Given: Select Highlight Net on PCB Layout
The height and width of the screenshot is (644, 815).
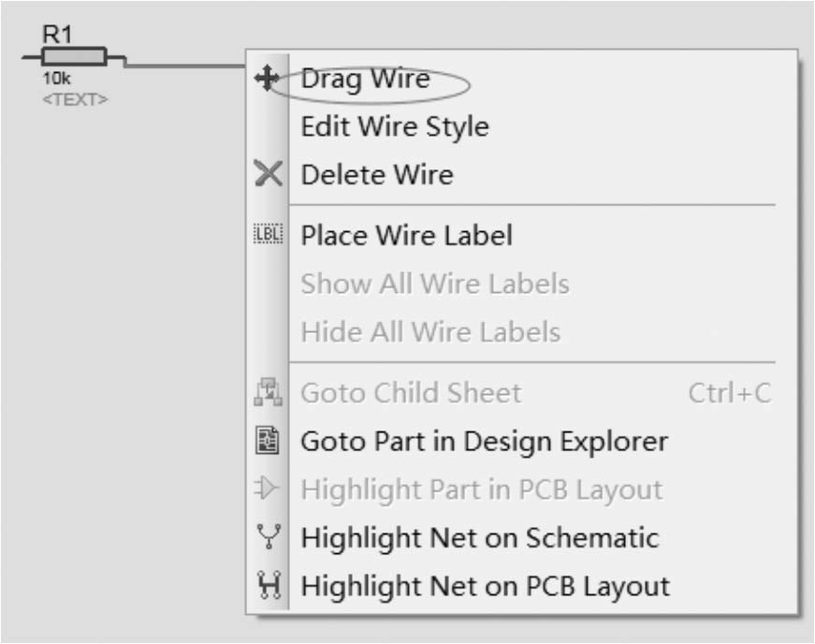Looking at the screenshot, I should click(485, 587).
